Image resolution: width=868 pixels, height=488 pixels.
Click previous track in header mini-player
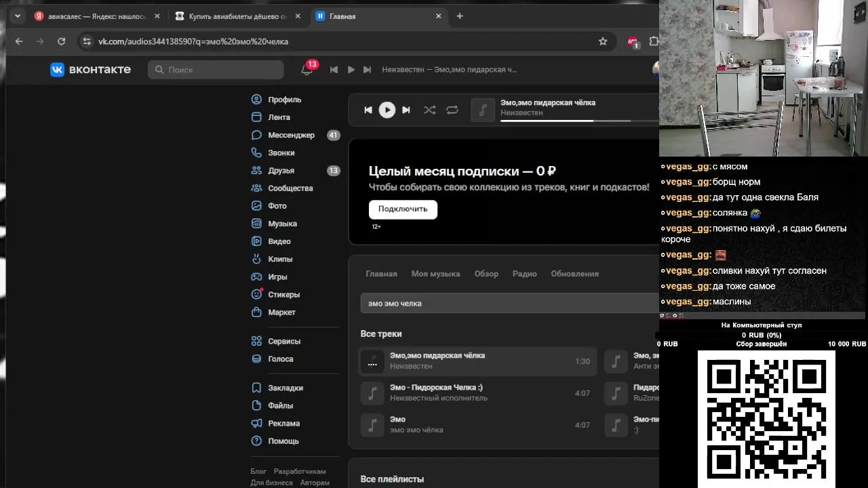[334, 69]
